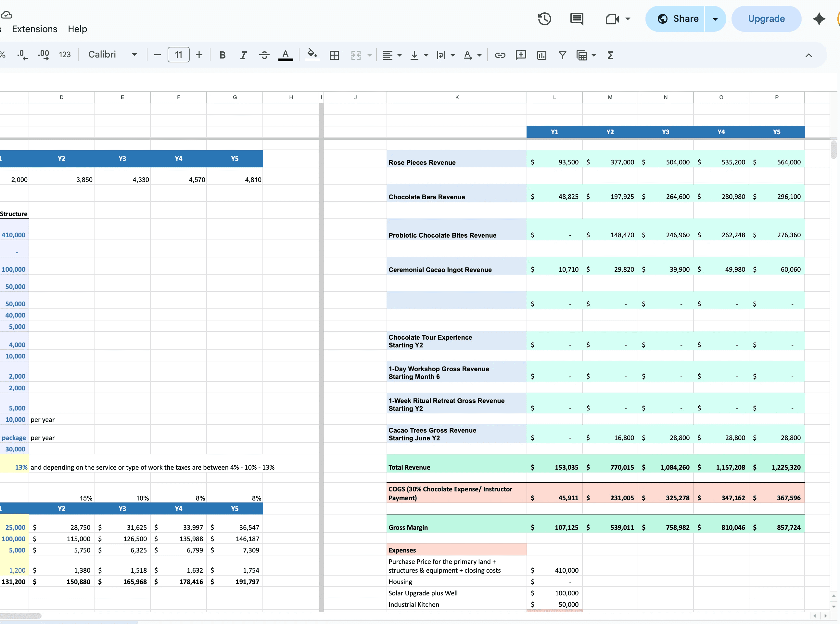This screenshot has width=840, height=624.
Task: Toggle bold formatting
Action: point(223,55)
